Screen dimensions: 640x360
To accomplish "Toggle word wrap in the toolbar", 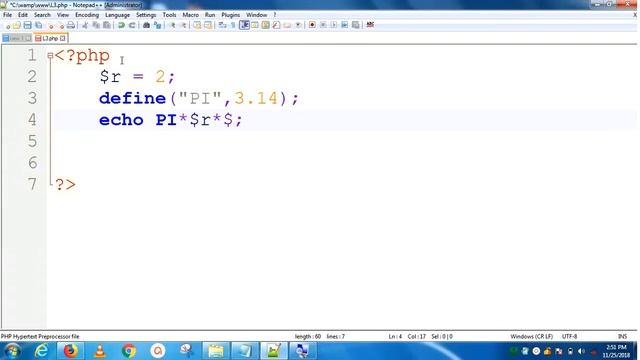I will 222,25.
